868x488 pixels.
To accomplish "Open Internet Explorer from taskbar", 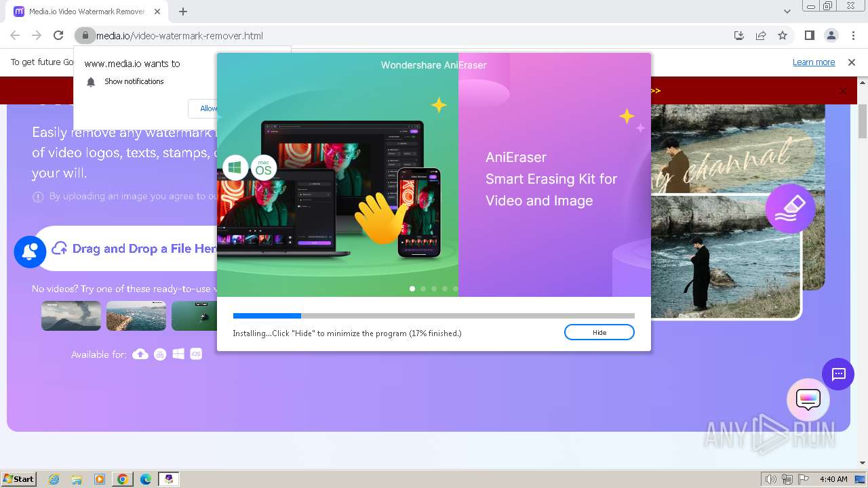I will (x=54, y=479).
